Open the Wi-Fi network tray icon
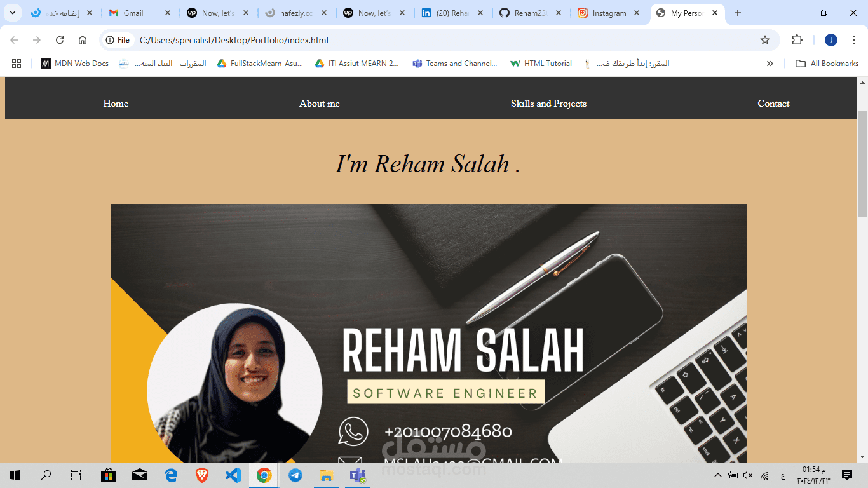 pyautogui.click(x=765, y=475)
